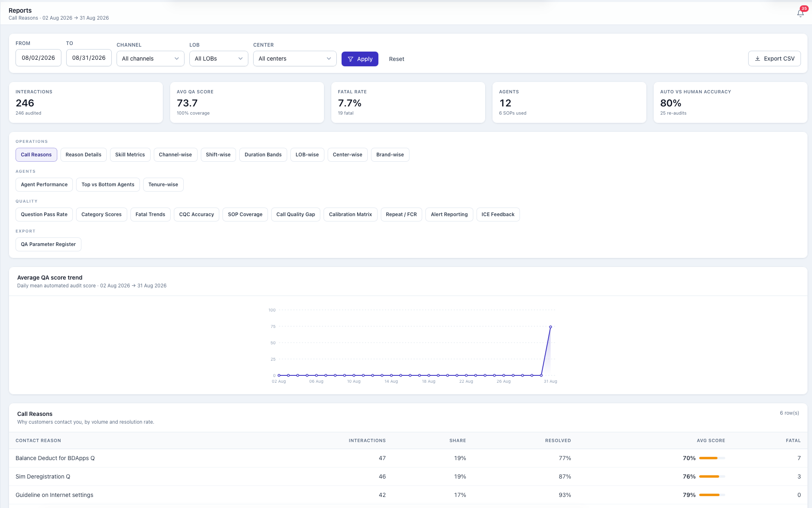The height and width of the screenshot is (508, 812).
Task: Click the Avg QA Score 73.7 card
Action: point(247,102)
